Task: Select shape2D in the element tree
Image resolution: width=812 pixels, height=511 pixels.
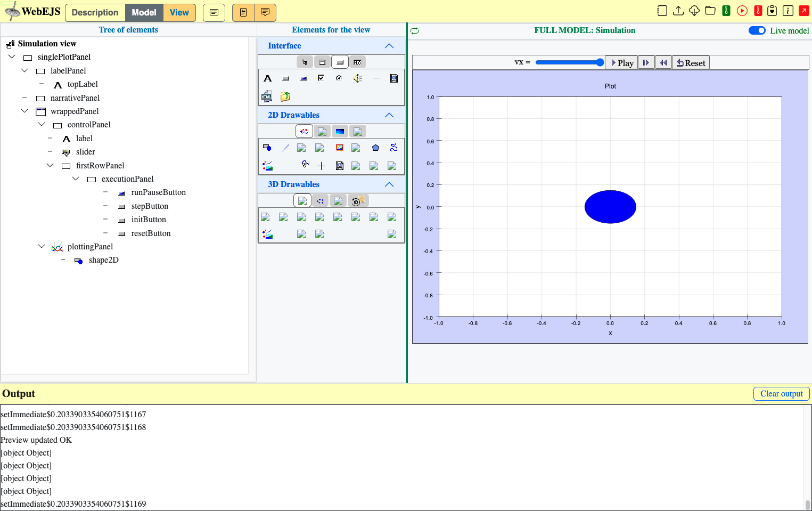Action: tap(104, 260)
